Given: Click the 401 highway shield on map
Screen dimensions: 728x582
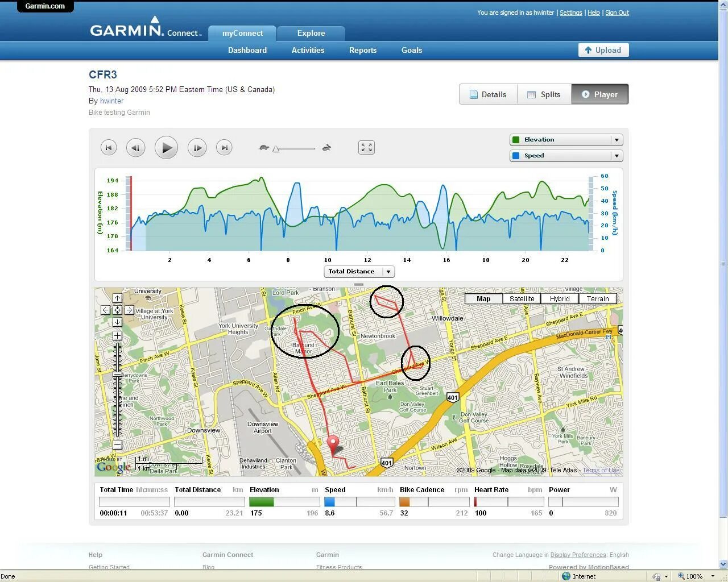Looking at the screenshot, I should [x=453, y=397].
